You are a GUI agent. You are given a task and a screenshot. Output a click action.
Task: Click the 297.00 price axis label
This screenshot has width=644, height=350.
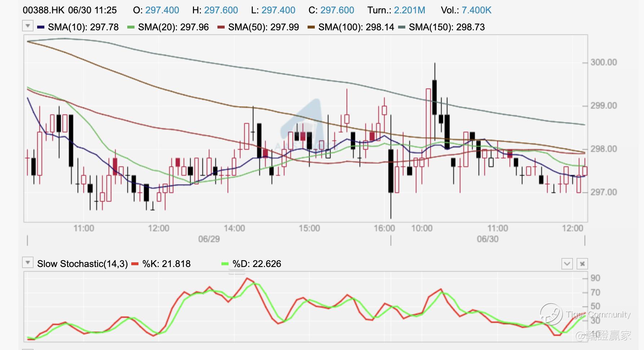point(604,192)
